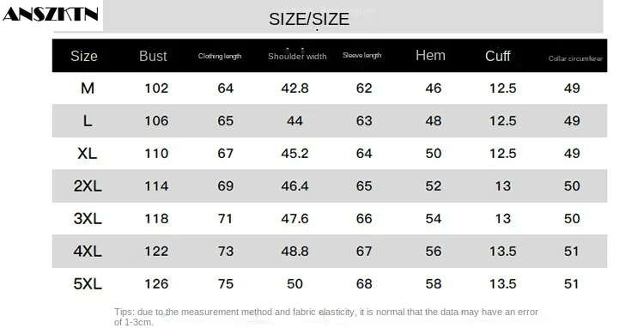
Task: Select the 5XL size row label
Action: point(88,283)
